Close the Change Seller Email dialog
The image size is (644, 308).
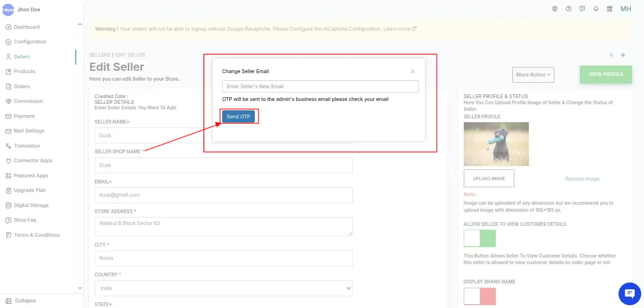pos(413,72)
